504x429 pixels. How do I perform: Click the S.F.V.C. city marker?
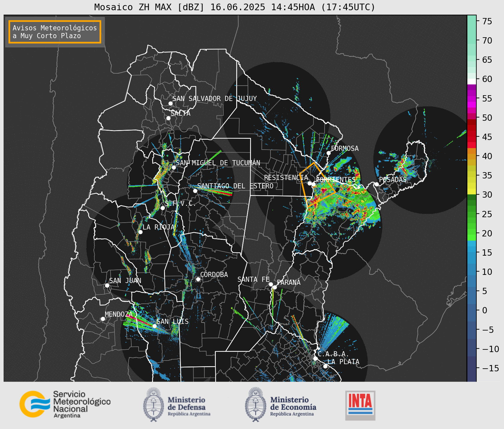click(163, 208)
